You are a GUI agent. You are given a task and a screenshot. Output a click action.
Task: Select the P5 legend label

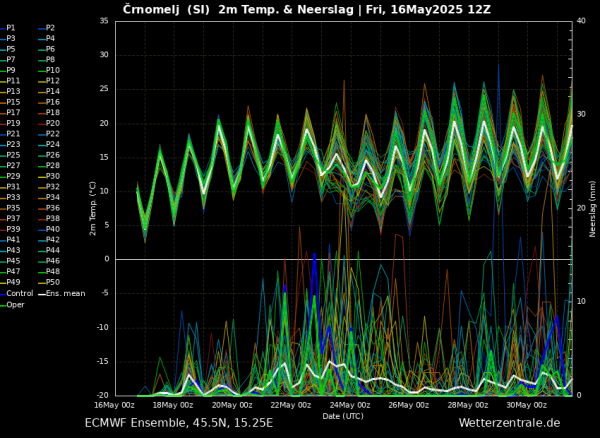pos(8,49)
